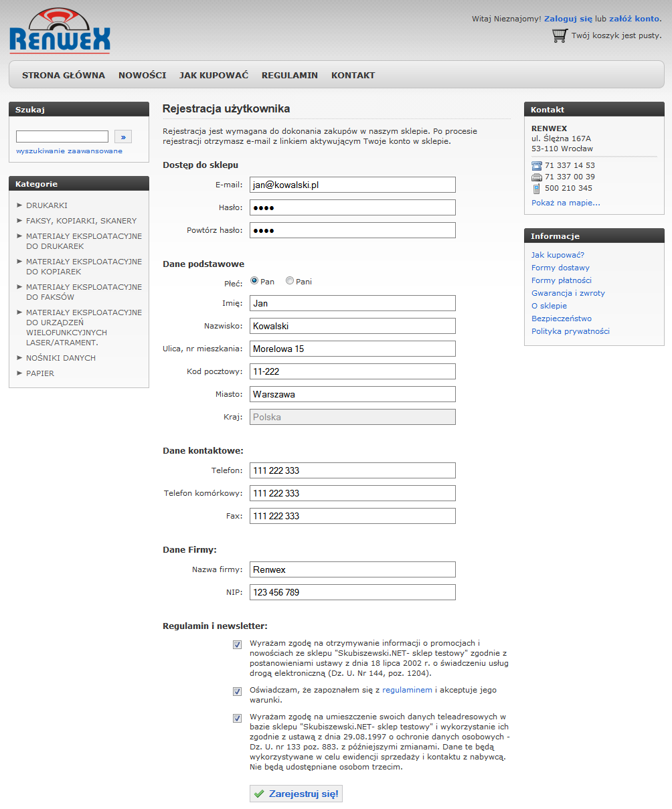
Task: Click the disabled Kraj field showing Polska
Action: [x=353, y=417]
